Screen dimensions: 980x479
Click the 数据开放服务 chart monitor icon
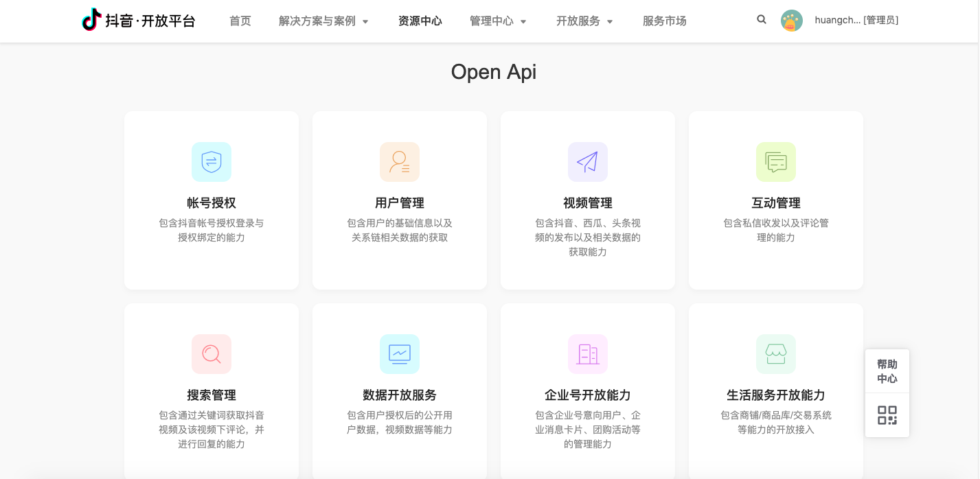(400, 354)
